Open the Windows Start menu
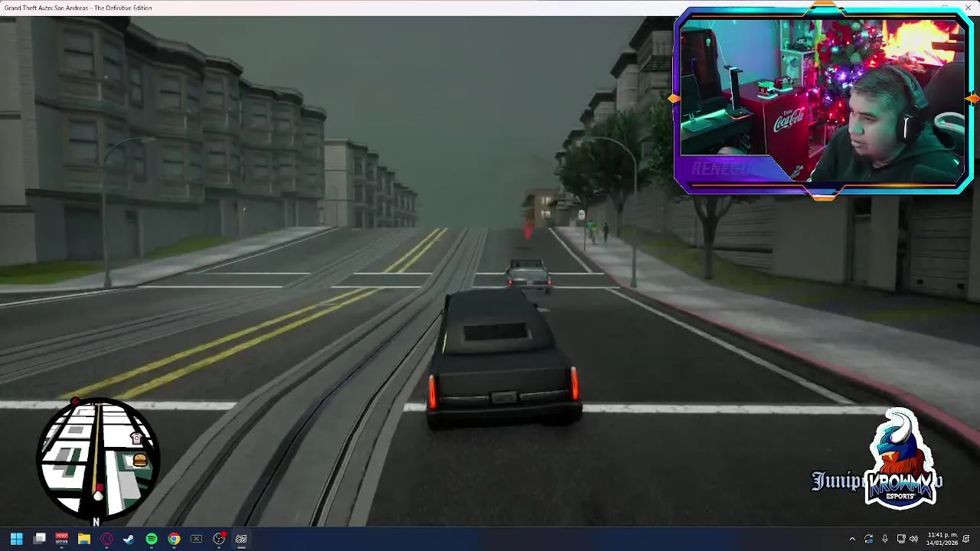The width and height of the screenshot is (980, 551). [16, 539]
